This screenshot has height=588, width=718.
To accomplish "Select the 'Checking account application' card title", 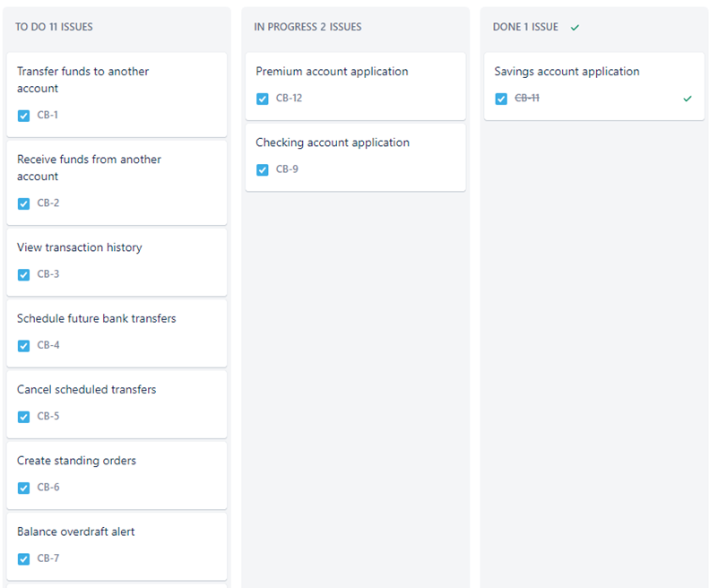I will [333, 143].
